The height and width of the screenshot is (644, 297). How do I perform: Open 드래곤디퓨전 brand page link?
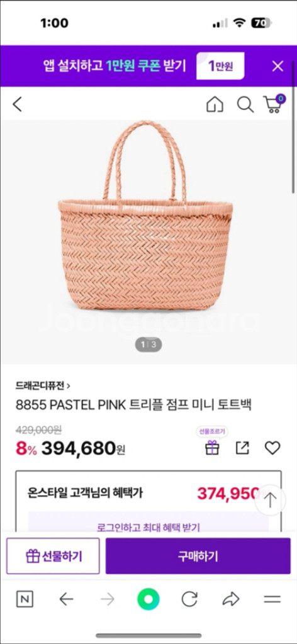43,386
